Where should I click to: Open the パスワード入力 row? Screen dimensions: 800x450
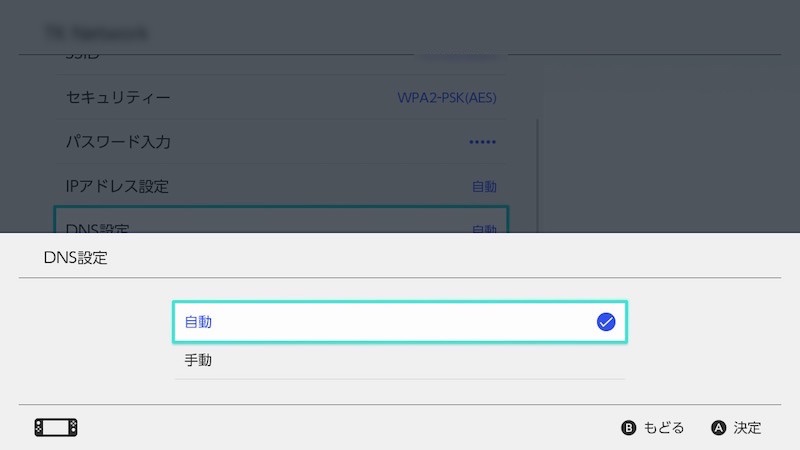(x=280, y=142)
